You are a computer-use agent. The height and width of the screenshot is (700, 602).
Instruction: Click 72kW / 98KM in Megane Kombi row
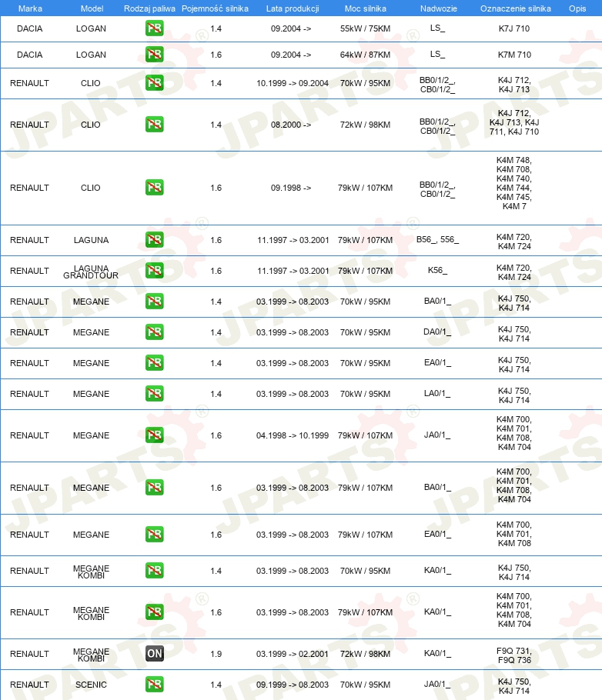coord(365,654)
